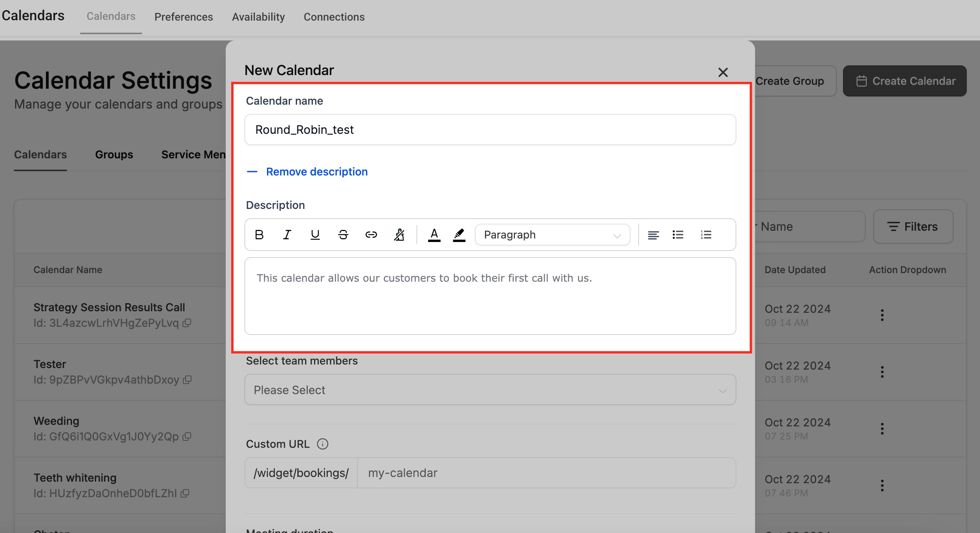Image resolution: width=980 pixels, height=533 pixels.
Task: Switch to the Groups tab
Action: click(x=114, y=154)
